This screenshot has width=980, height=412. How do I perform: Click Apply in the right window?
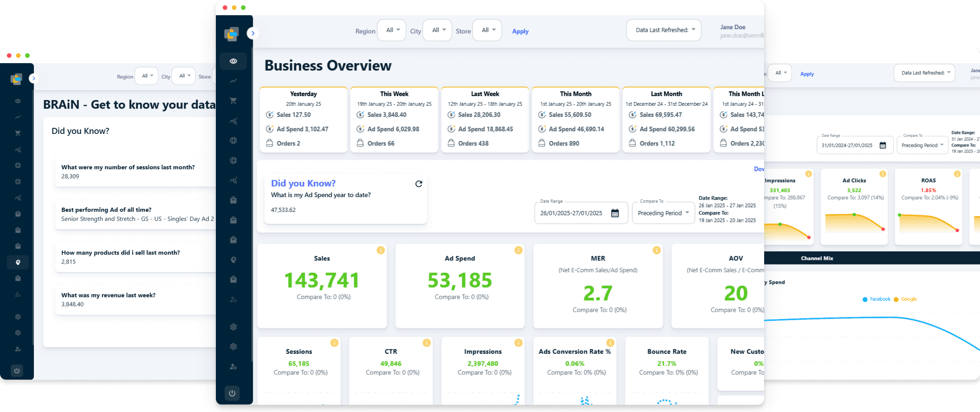point(807,74)
